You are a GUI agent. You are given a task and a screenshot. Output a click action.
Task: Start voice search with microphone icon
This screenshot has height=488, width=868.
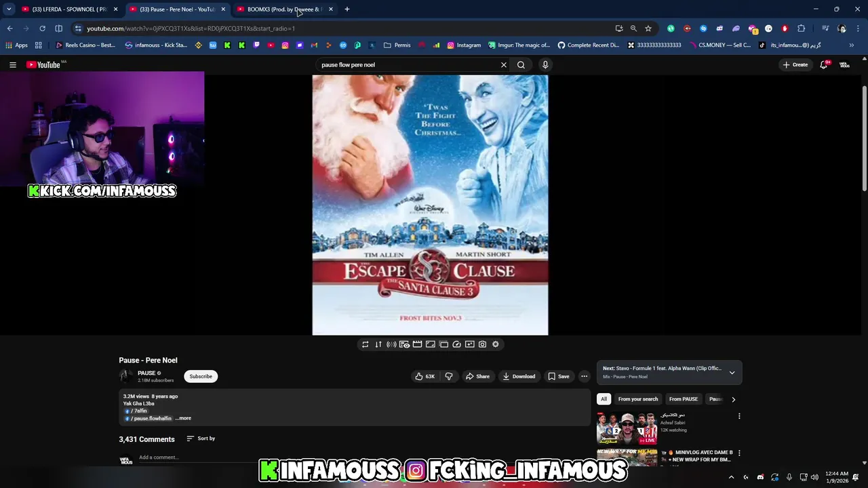click(545, 65)
